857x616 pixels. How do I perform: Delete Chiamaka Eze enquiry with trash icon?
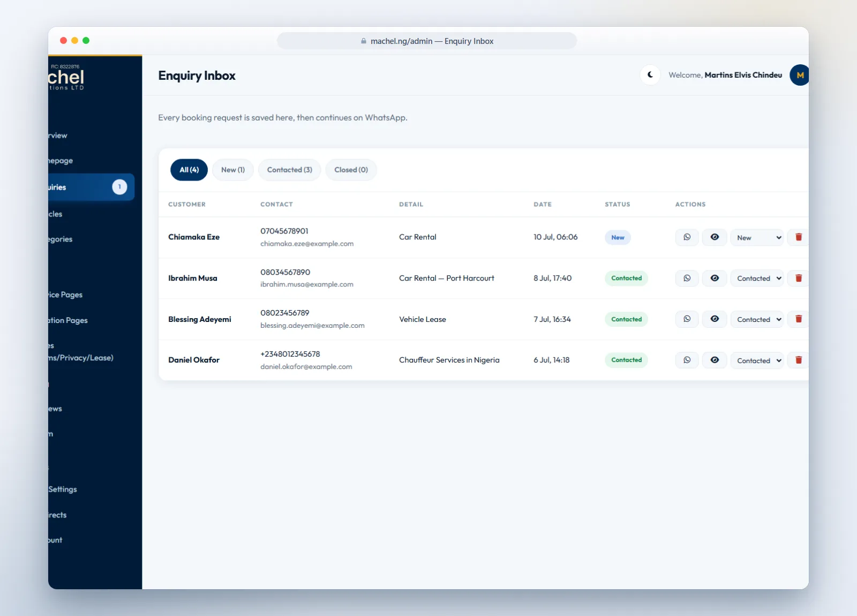[798, 237]
